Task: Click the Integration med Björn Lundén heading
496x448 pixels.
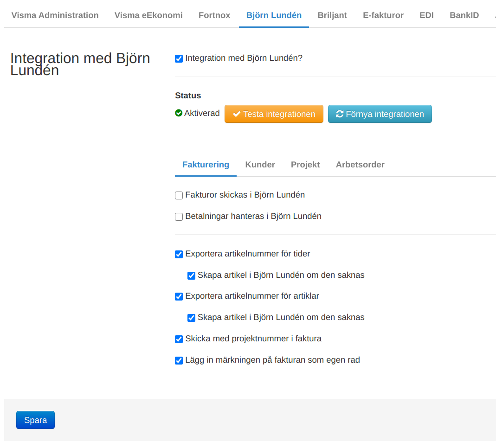Action: coord(80,64)
